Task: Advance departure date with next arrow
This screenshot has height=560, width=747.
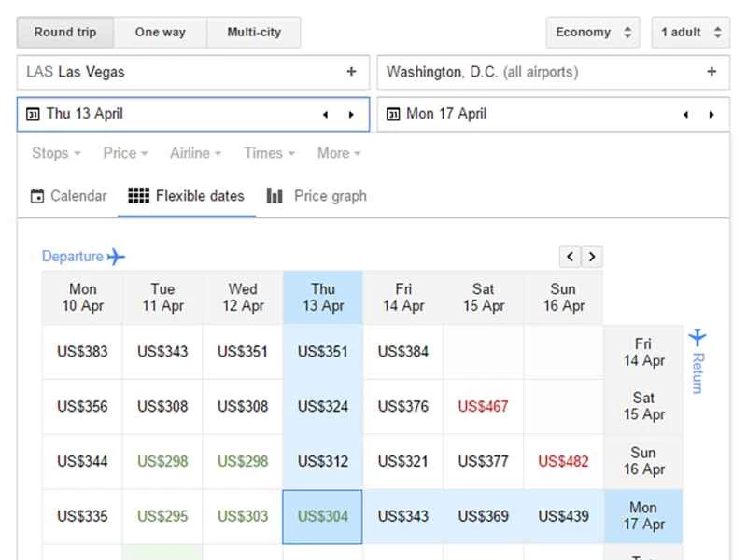Action: coord(351,115)
